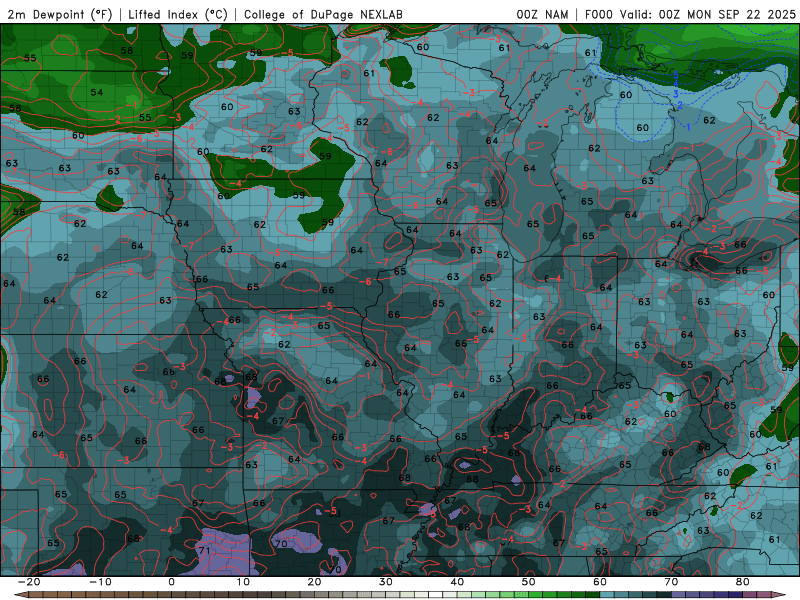Click the 71 dewpoint value on the map
Screen dimensions: 800x600
(205, 551)
